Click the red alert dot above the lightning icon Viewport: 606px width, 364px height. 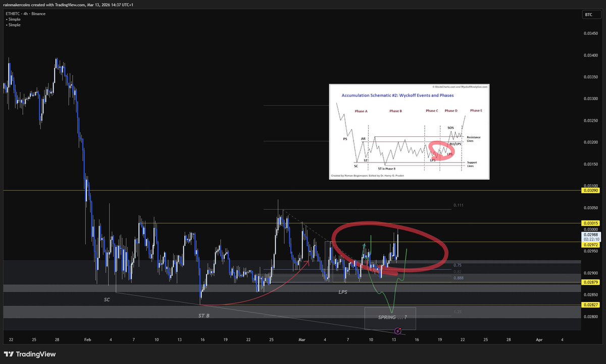coord(400,329)
